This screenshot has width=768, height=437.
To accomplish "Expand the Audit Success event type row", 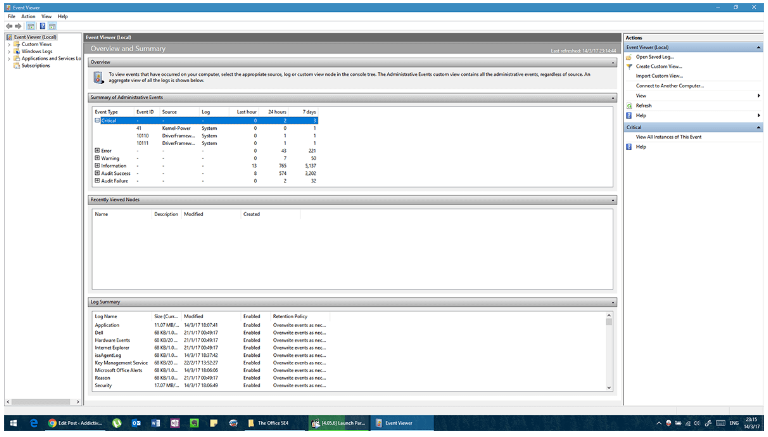I will click(97, 173).
